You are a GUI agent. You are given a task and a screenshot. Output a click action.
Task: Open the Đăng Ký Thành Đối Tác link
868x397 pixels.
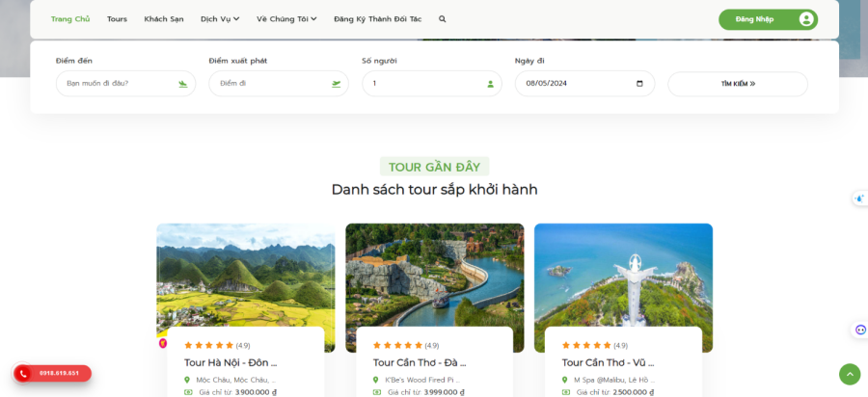click(377, 19)
